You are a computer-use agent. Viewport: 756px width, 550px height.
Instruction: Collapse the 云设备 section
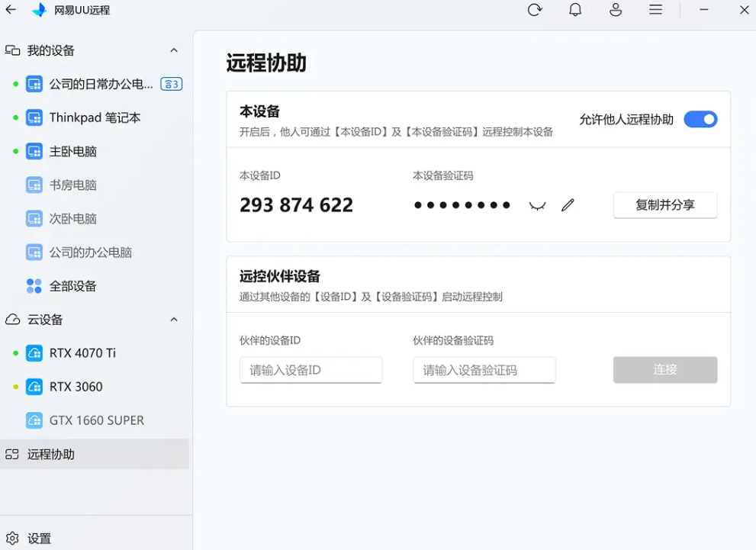click(x=174, y=320)
